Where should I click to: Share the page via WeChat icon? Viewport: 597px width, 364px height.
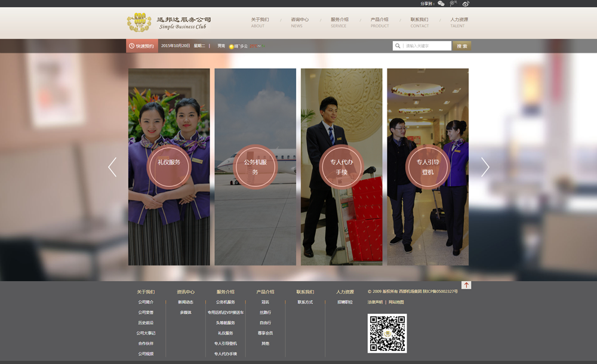click(441, 4)
